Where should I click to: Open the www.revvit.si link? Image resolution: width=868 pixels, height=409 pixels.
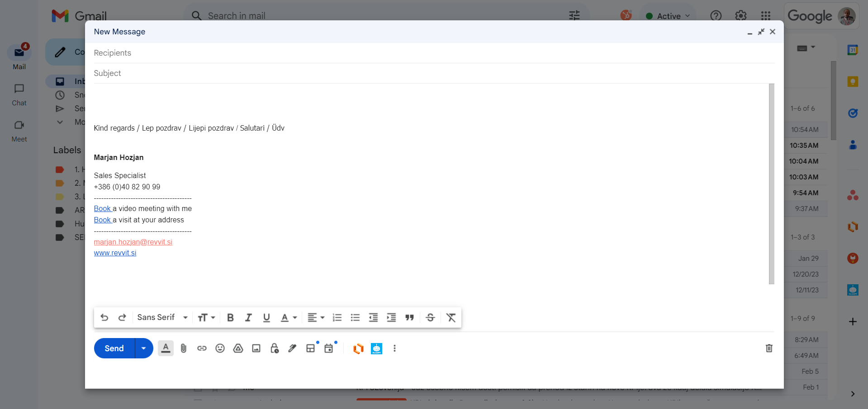(x=115, y=253)
